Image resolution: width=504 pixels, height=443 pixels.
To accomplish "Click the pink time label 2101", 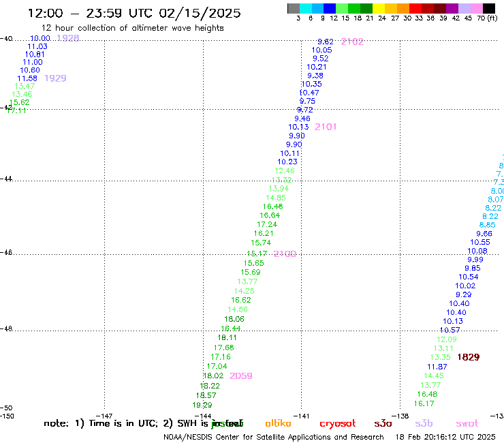I will 326,127.
